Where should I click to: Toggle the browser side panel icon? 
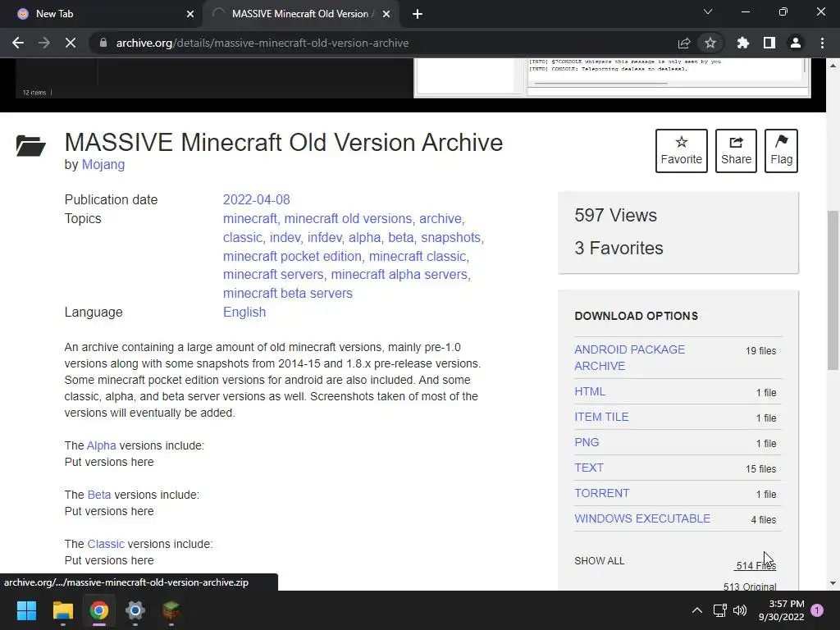point(769,43)
